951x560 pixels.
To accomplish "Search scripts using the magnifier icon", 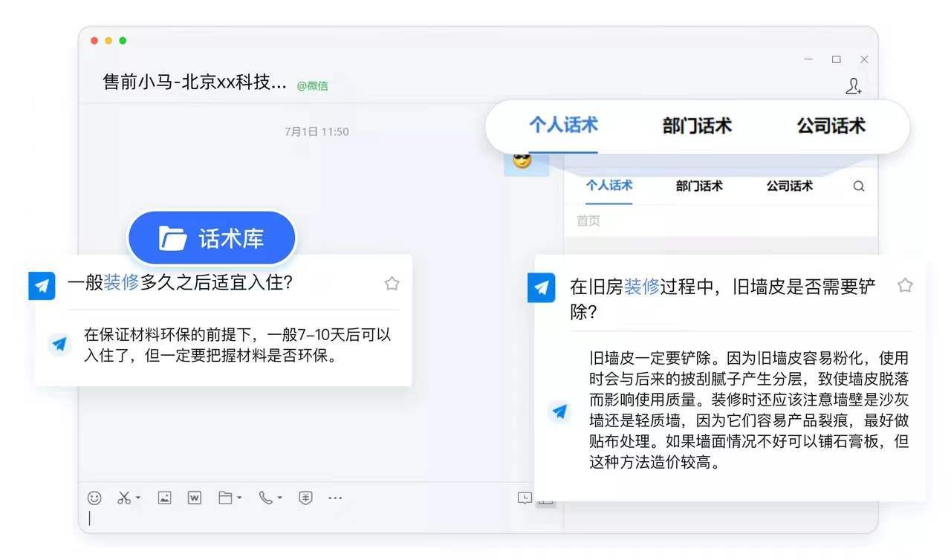I will tap(859, 186).
